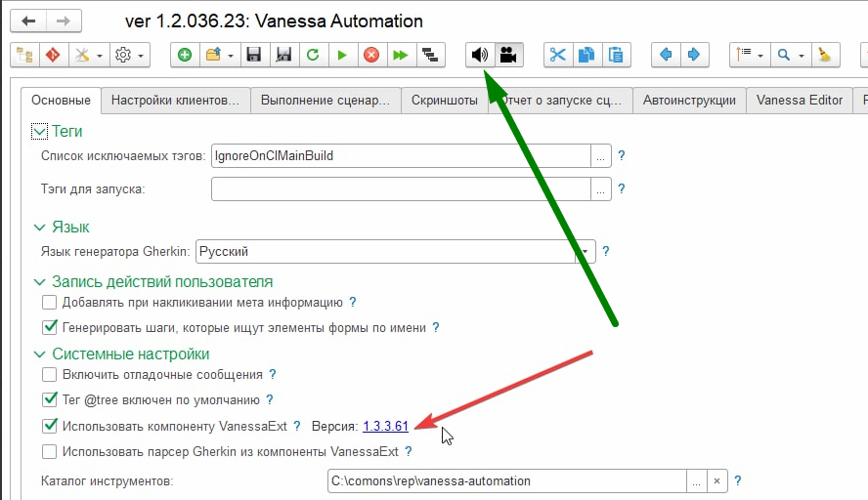
Task: Run scenarios with the green play icon
Action: [x=342, y=55]
